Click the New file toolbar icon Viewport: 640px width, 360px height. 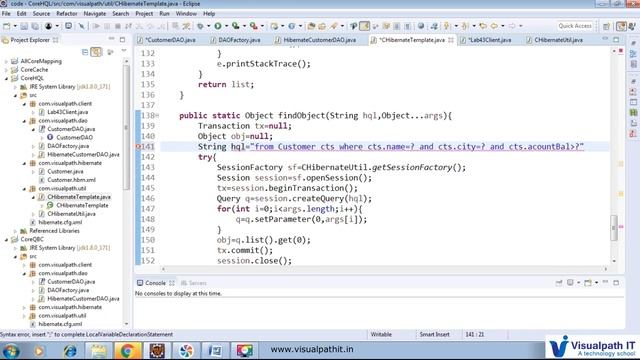pos(7,26)
